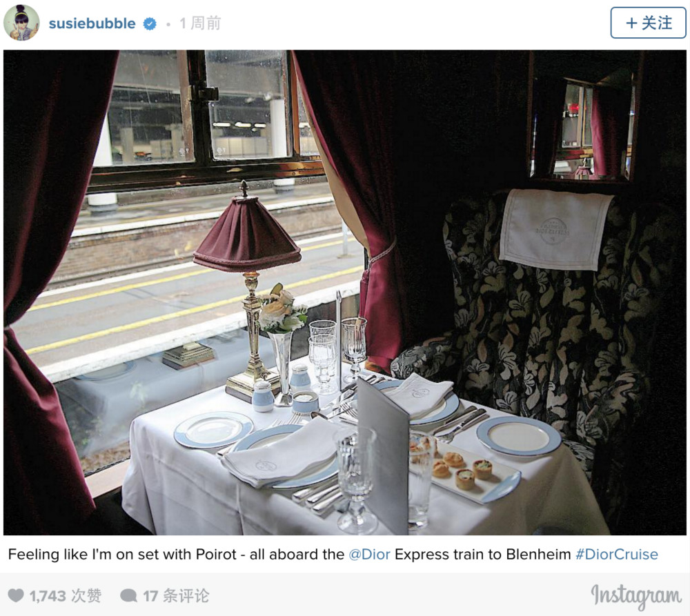Screen dimensions: 690x616
Task: Open the 17 条评论 comments link
Action: [175, 596]
